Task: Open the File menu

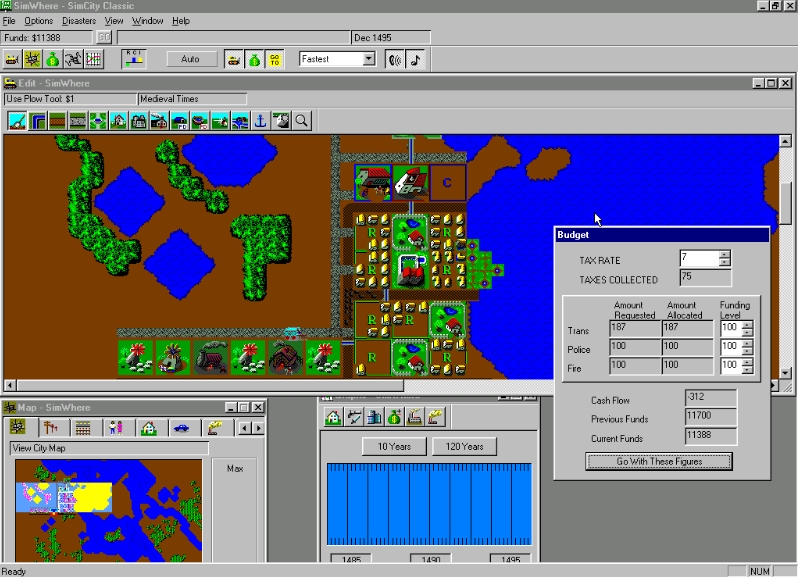Action: pos(9,21)
